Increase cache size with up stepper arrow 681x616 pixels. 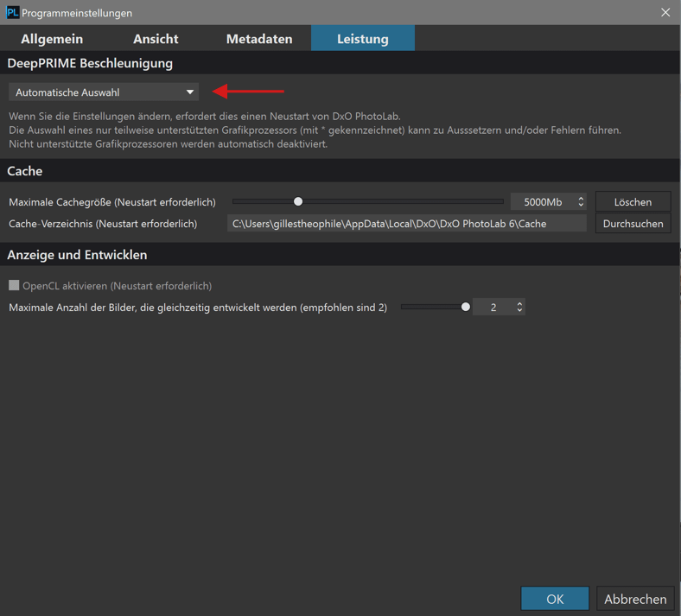[x=581, y=199]
